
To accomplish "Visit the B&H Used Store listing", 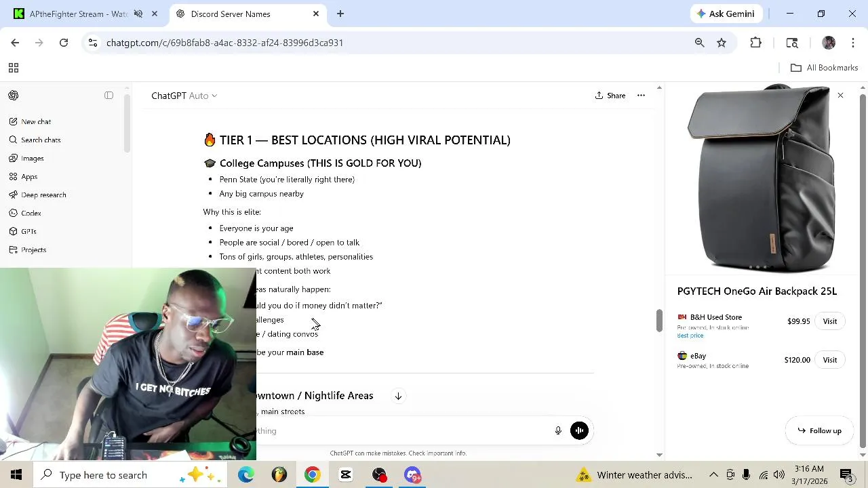I will click(830, 321).
